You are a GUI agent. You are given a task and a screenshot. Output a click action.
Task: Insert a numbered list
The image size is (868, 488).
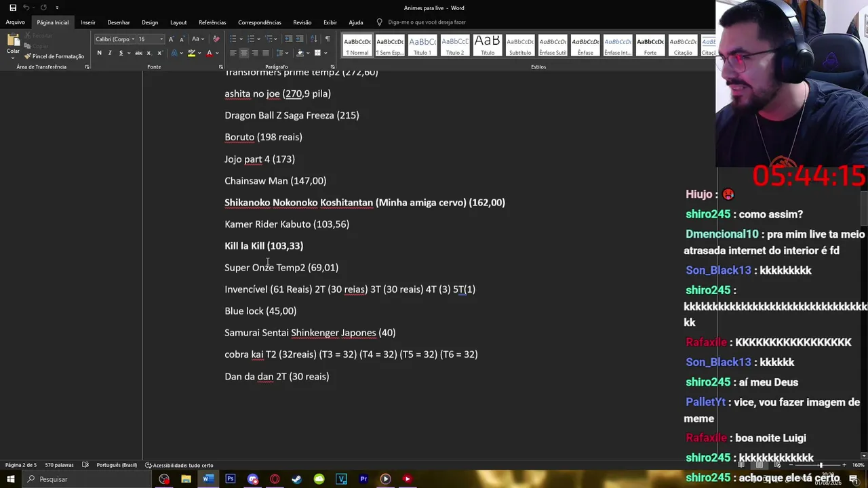click(x=252, y=39)
